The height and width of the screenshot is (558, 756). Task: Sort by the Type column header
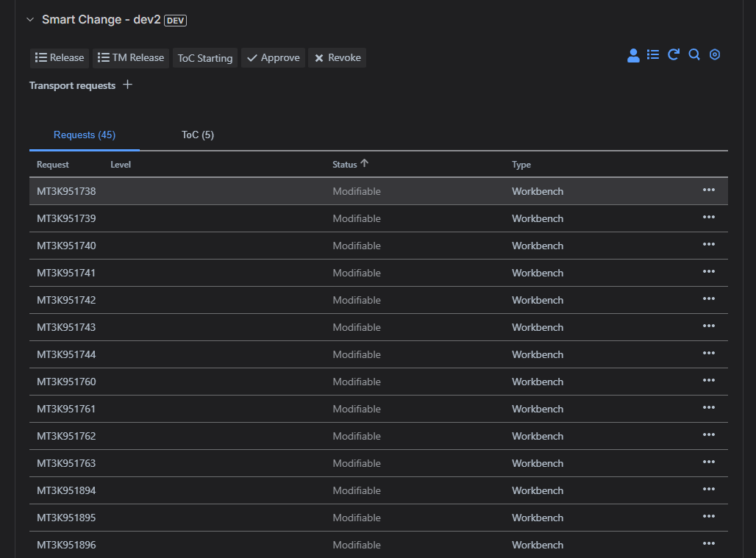521,165
